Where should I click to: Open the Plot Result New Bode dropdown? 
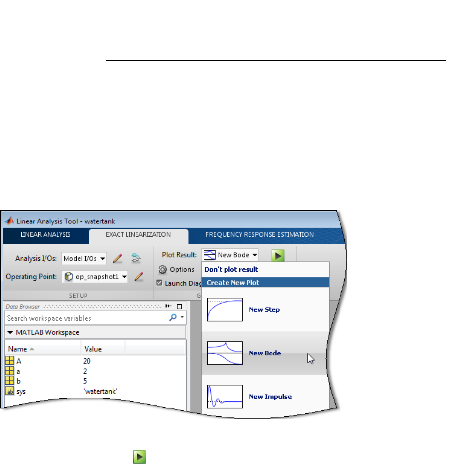[230, 255]
